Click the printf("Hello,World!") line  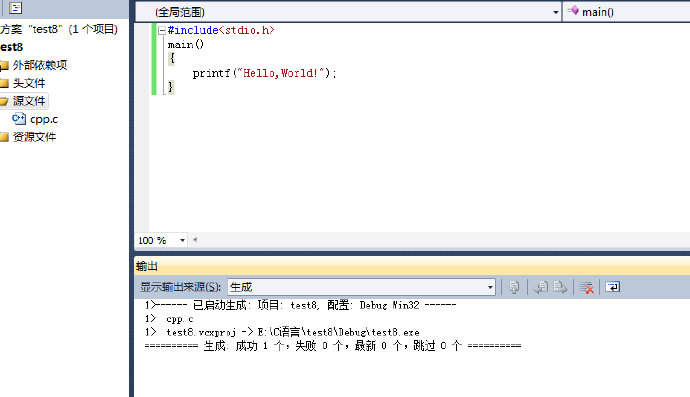tap(264, 73)
